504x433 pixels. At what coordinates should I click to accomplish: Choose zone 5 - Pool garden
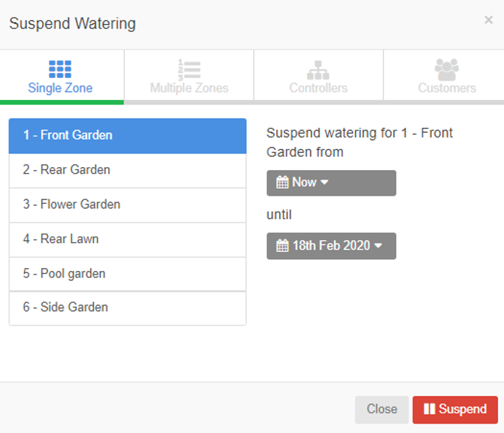click(x=128, y=274)
